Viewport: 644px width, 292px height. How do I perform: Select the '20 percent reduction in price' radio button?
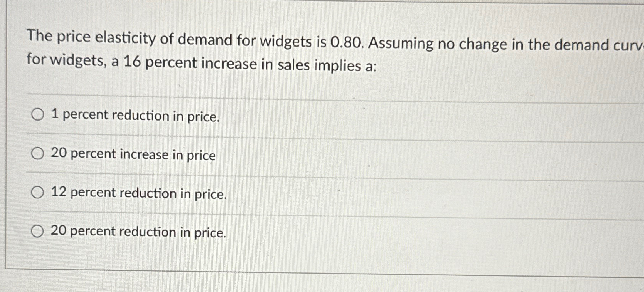tap(37, 231)
